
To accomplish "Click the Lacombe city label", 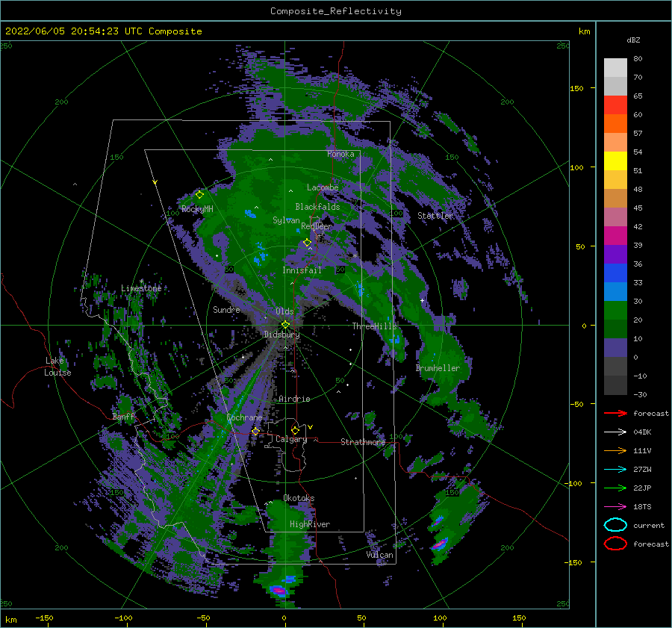I will [x=323, y=187].
